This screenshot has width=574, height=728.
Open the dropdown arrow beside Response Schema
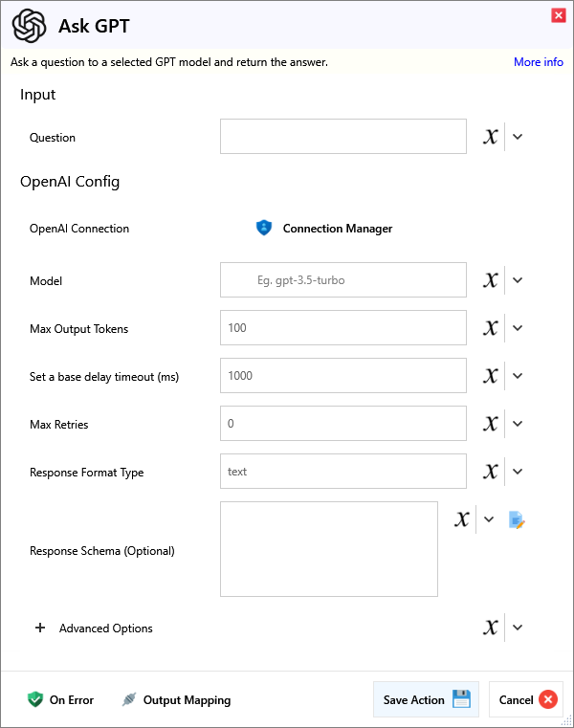point(489,519)
